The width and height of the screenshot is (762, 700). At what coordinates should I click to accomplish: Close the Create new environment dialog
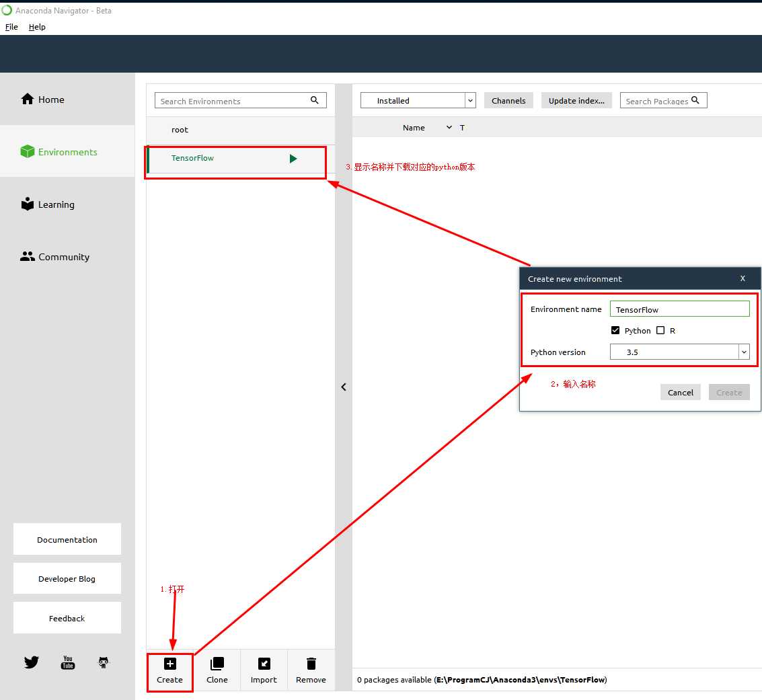coord(742,278)
